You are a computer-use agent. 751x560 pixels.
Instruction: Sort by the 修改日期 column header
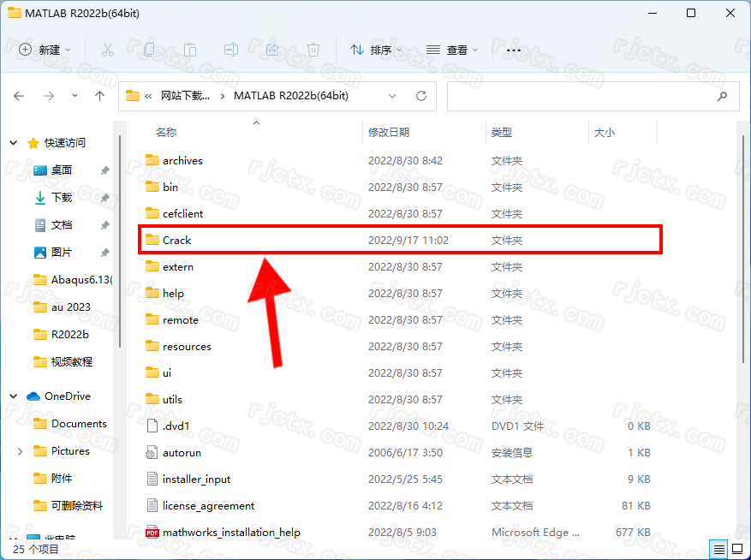tap(389, 132)
